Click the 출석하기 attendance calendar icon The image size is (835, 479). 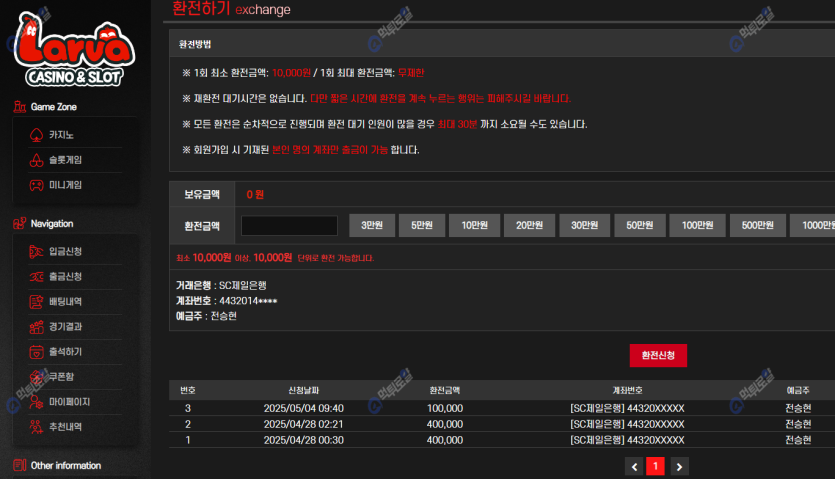(36, 352)
